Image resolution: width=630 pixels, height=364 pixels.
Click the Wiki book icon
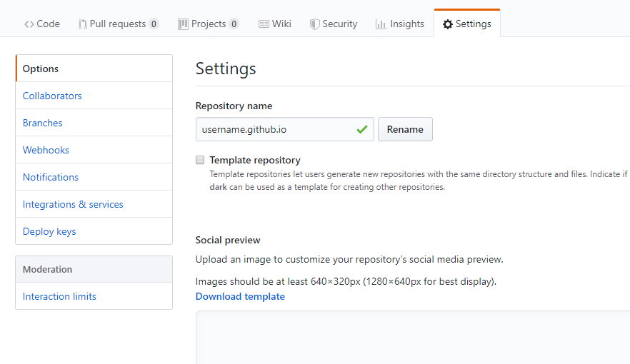click(264, 24)
